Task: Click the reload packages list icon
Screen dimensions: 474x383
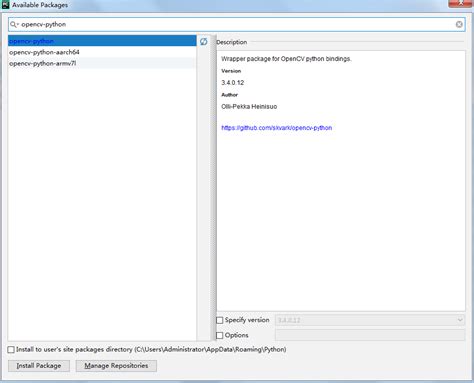Action: click(x=203, y=41)
